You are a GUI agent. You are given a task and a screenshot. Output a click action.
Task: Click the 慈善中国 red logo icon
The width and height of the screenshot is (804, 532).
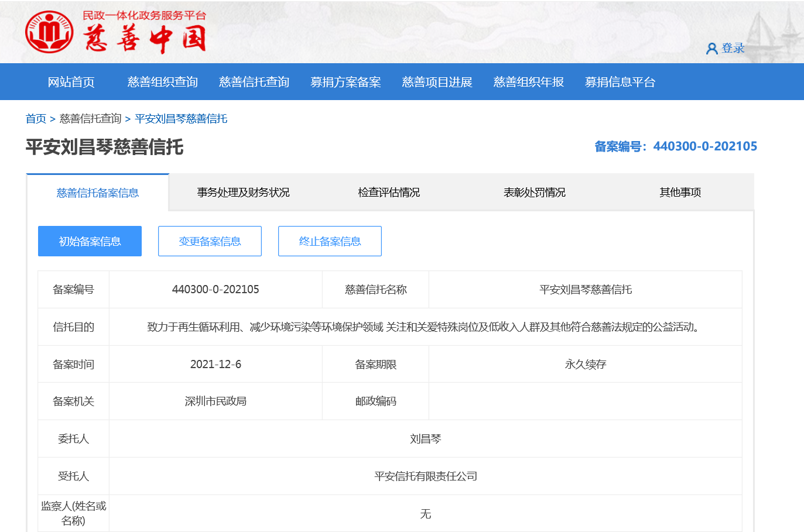(49, 32)
